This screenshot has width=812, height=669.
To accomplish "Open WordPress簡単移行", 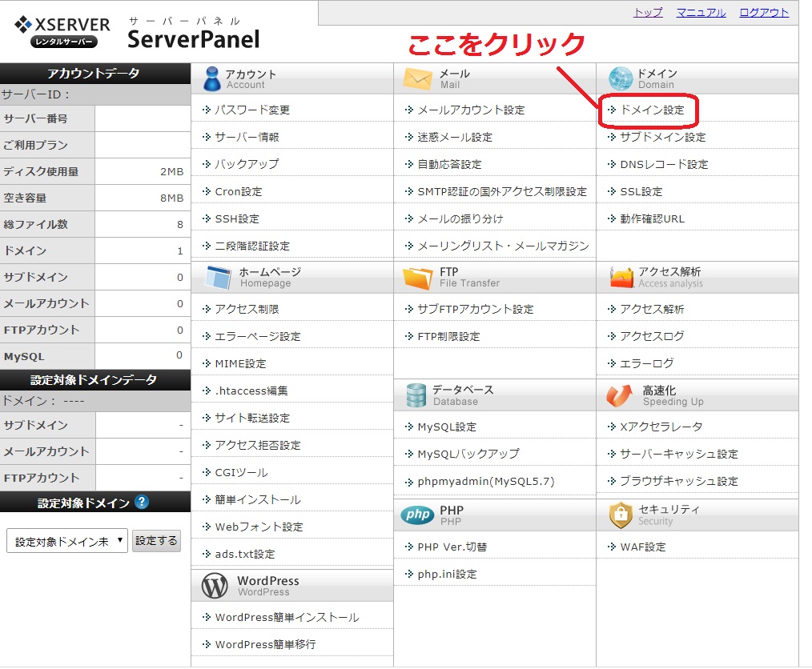I will click(266, 645).
